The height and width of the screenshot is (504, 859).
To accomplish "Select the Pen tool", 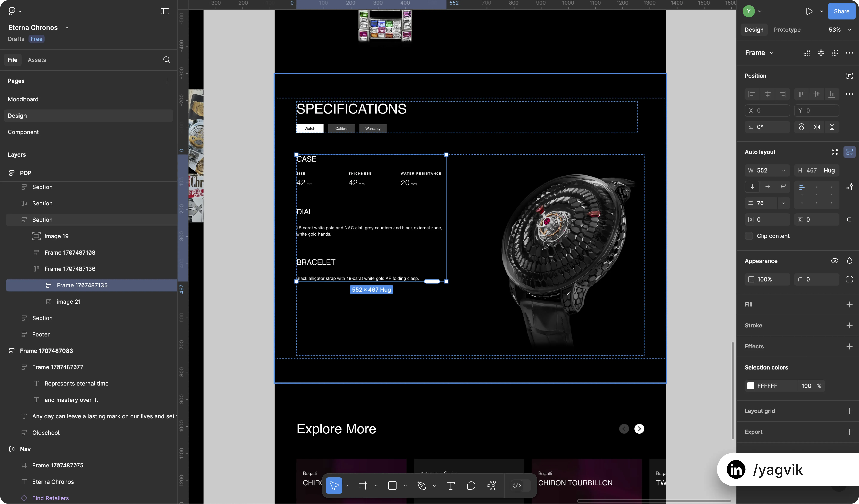I will [x=422, y=486].
